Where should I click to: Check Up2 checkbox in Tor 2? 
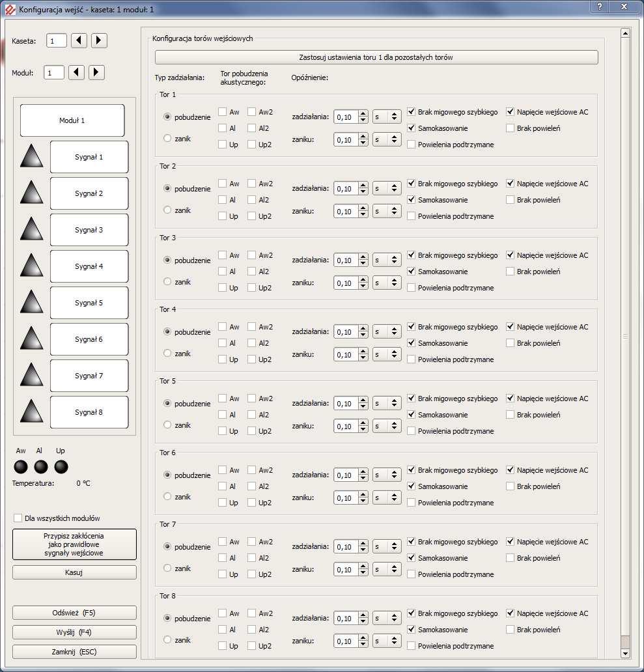tap(251, 216)
